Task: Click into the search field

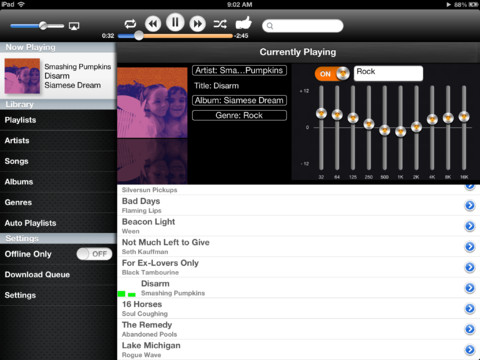Action: pyautogui.click(x=303, y=26)
